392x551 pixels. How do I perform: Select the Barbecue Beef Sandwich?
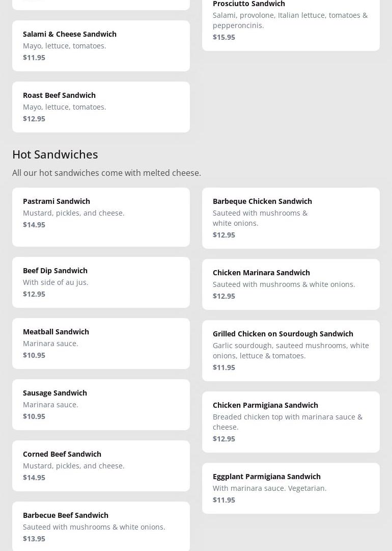click(101, 526)
